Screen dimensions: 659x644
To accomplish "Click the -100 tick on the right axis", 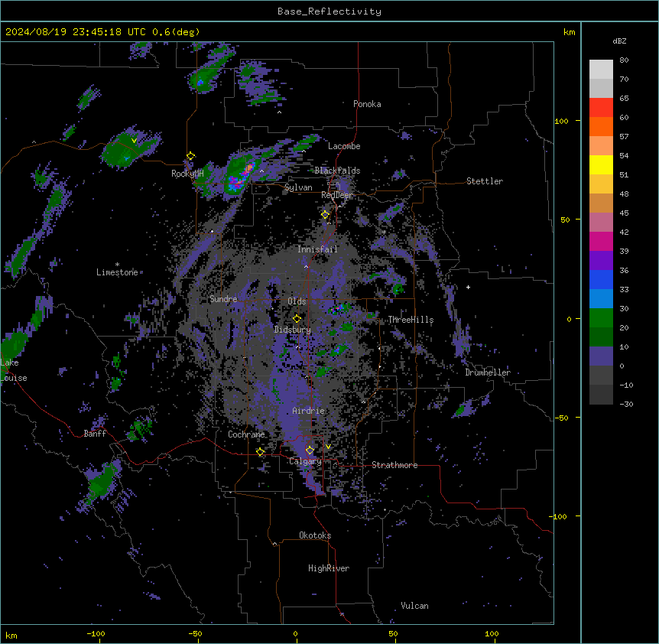I will 559,516.
